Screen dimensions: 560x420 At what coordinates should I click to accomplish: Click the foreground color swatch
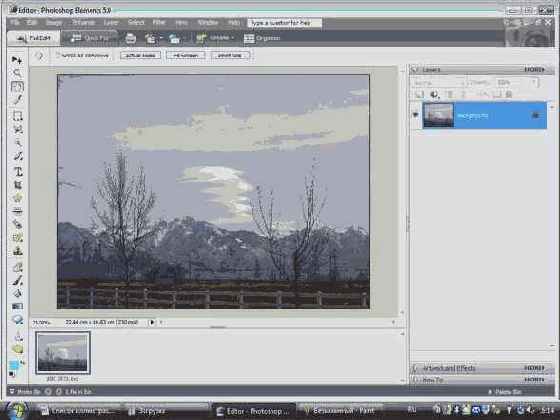tap(13, 365)
